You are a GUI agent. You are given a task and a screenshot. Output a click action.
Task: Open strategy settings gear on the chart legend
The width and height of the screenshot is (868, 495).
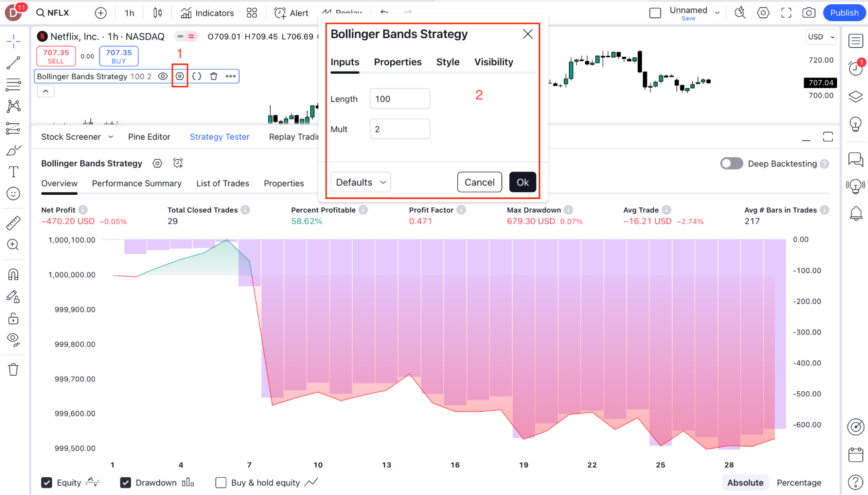[180, 76]
